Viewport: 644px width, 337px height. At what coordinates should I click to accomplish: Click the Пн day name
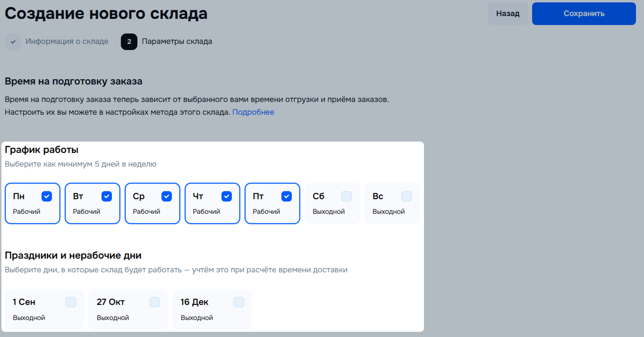(19, 196)
